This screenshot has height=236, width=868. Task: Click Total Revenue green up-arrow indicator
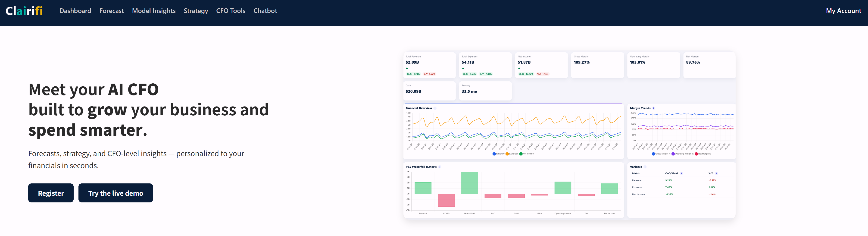407,69
